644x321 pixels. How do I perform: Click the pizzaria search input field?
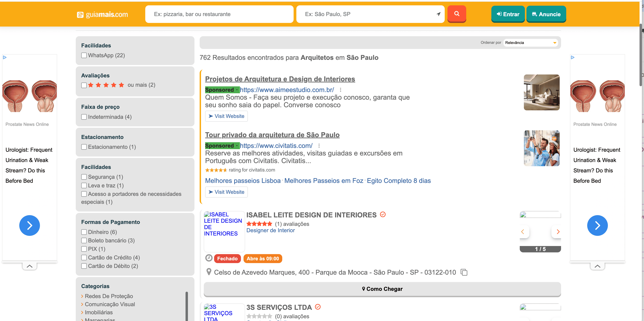[x=219, y=14]
